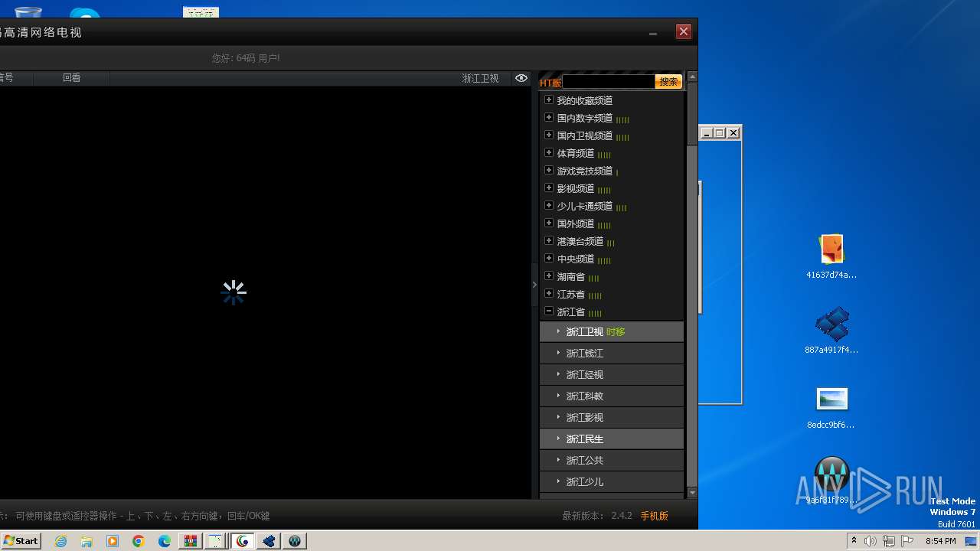
Task: Minimize the network TV player window
Action: point(653,33)
